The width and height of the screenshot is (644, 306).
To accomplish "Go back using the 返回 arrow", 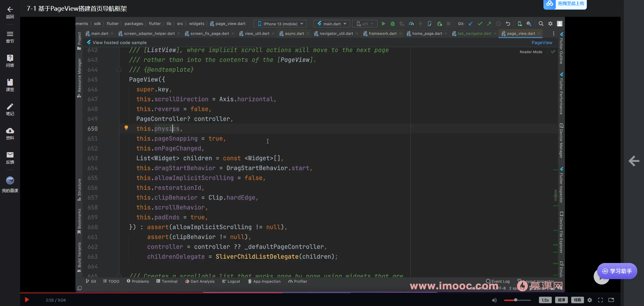I will pyautogui.click(x=10, y=12).
